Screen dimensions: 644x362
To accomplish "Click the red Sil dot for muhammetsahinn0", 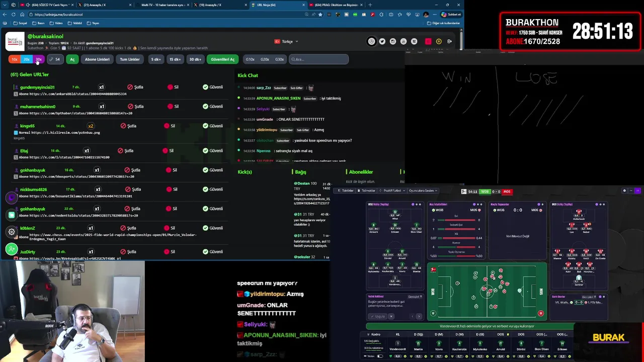I will [170, 107].
